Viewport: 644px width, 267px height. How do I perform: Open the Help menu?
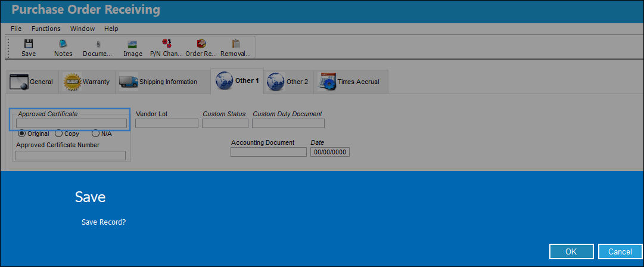pyautogui.click(x=111, y=29)
